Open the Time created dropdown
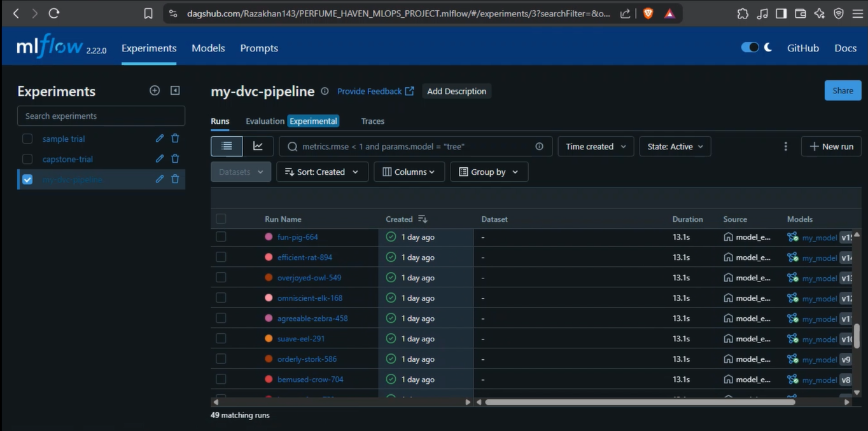Viewport: 868px width, 431px height. [x=596, y=146]
